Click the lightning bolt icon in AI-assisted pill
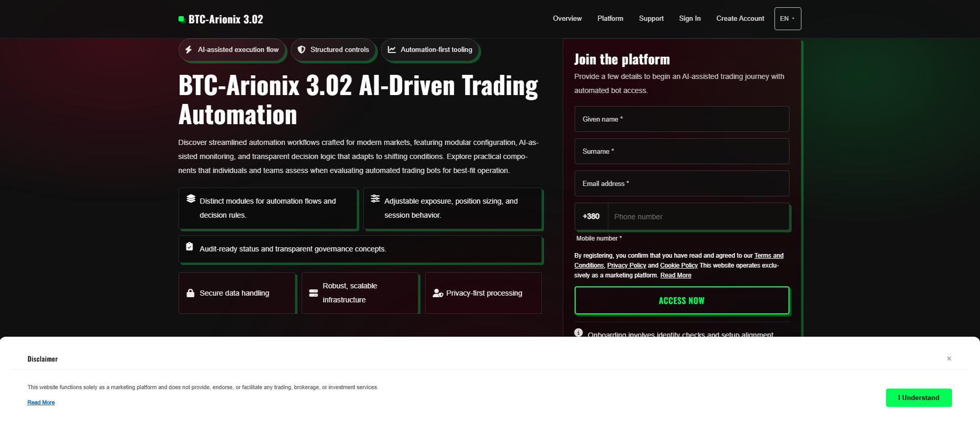980x425 pixels. pos(188,50)
